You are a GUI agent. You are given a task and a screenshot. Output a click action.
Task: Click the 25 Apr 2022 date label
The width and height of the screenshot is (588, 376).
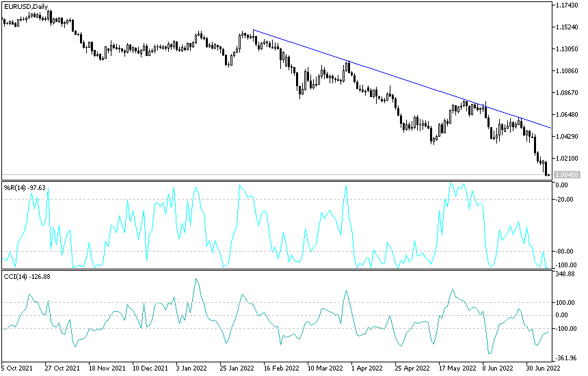click(412, 368)
